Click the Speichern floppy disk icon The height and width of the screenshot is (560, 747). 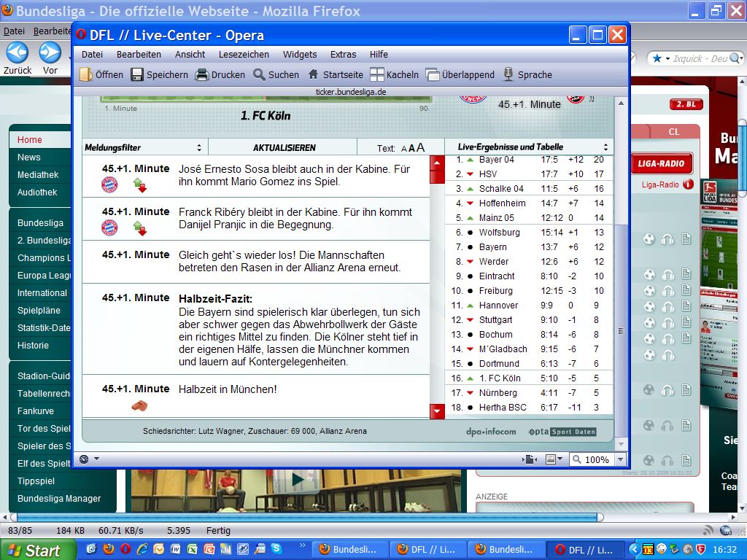coord(137,75)
